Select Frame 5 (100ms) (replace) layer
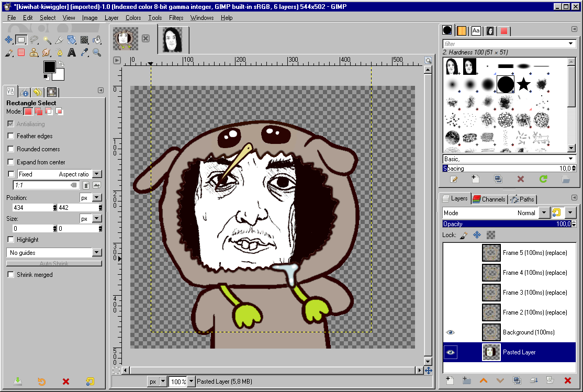 (509, 253)
